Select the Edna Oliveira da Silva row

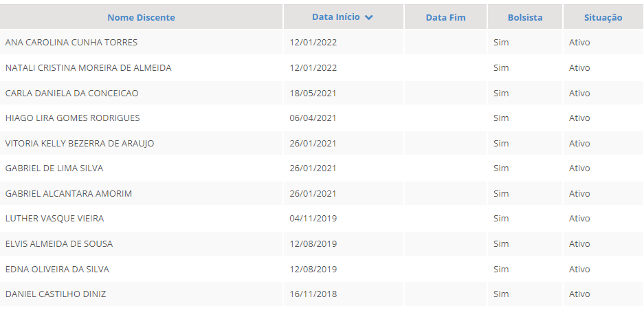(57, 269)
